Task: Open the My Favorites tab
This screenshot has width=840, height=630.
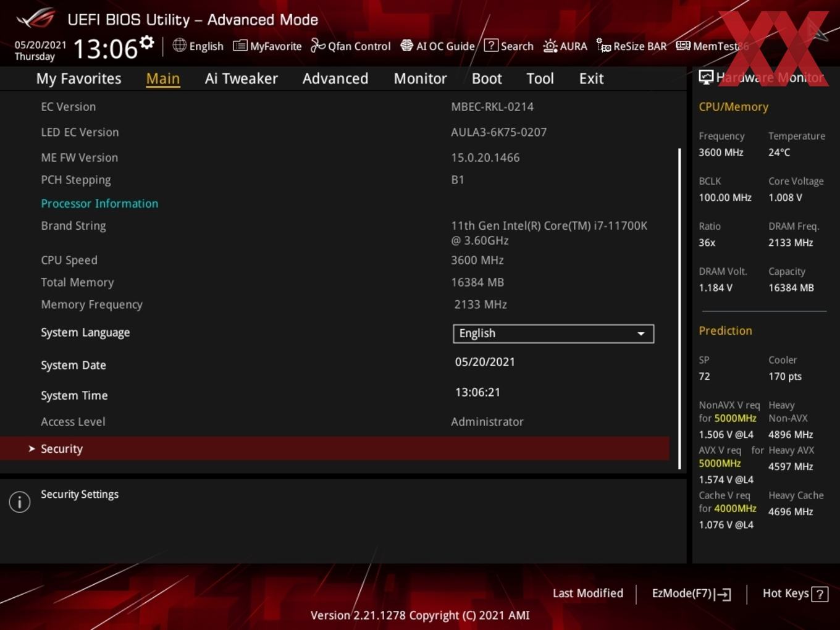Action: coord(78,78)
